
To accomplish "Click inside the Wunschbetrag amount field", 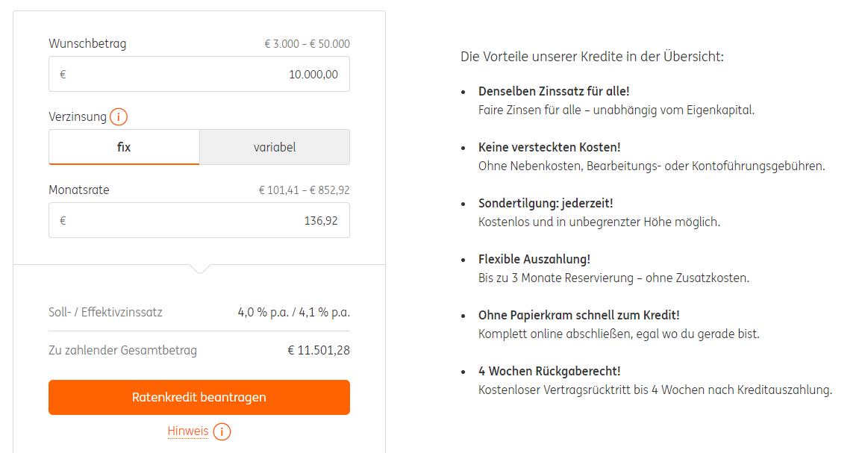I will [x=199, y=74].
